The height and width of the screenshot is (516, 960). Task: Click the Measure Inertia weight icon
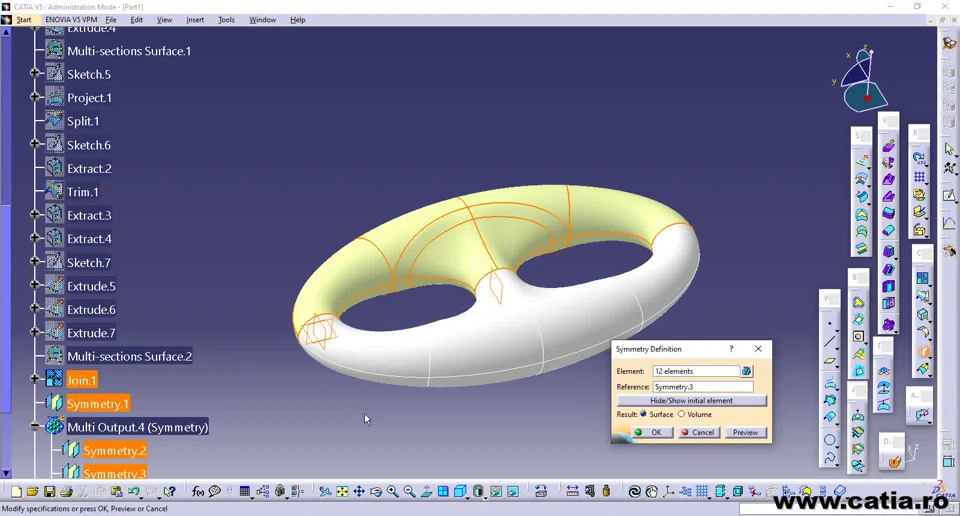coord(606,491)
